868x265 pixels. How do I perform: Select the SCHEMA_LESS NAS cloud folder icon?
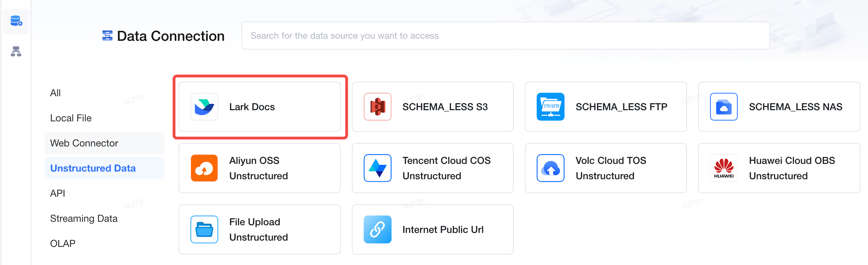pos(724,107)
